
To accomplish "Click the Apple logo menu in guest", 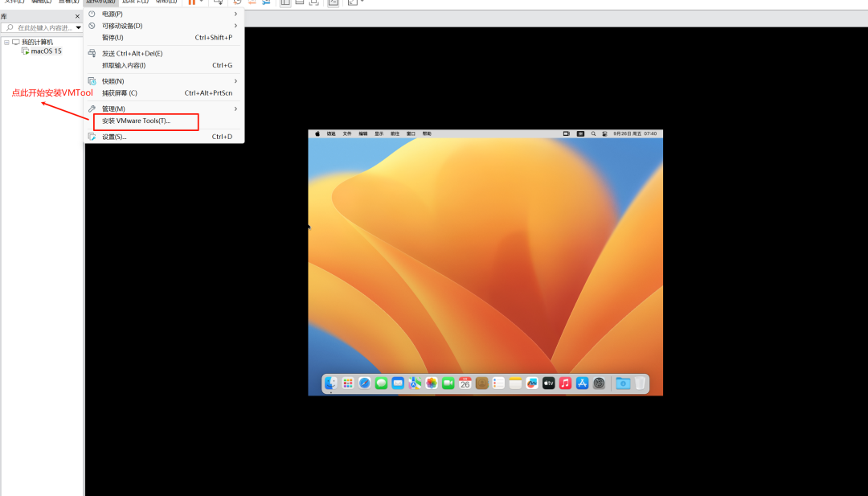I will coord(317,133).
